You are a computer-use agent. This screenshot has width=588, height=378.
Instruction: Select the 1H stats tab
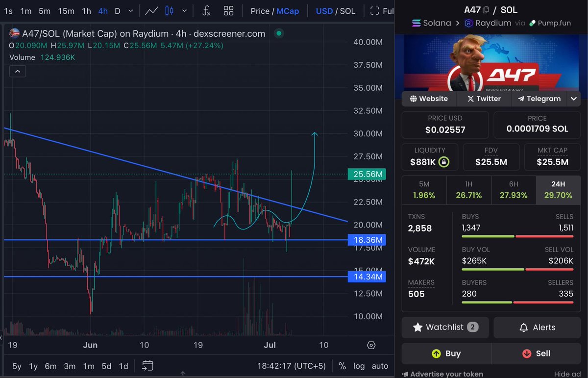[x=469, y=190]
